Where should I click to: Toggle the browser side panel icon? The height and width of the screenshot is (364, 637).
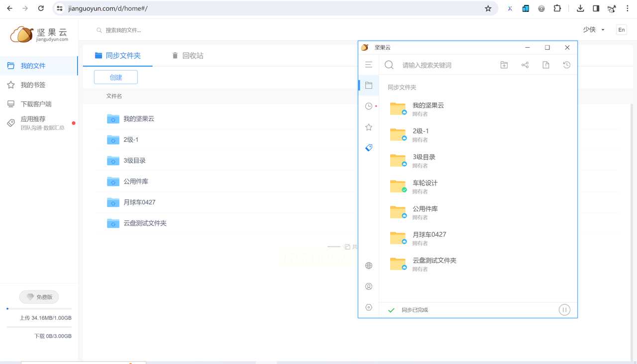tap(596, 8)
